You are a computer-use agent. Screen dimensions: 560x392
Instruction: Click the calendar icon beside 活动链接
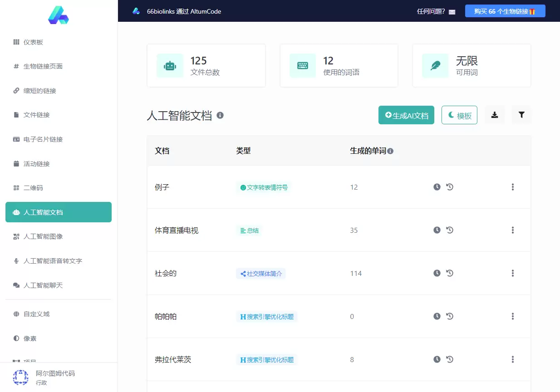[x=16, y=164]
